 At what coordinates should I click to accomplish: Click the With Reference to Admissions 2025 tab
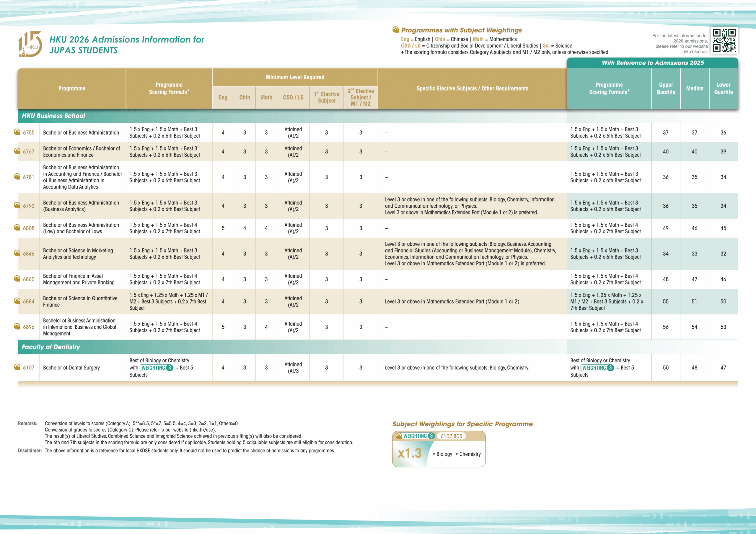pos(652,63)
